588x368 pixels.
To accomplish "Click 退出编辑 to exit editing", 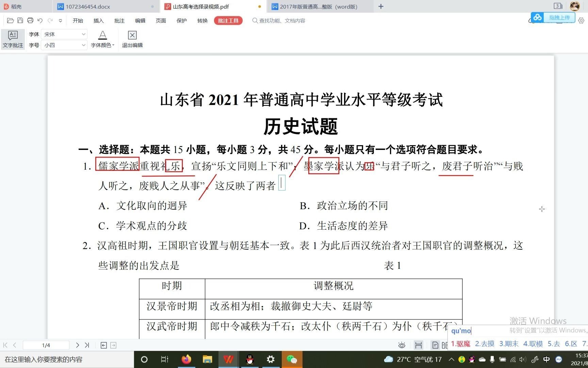I will pos(132,39).
